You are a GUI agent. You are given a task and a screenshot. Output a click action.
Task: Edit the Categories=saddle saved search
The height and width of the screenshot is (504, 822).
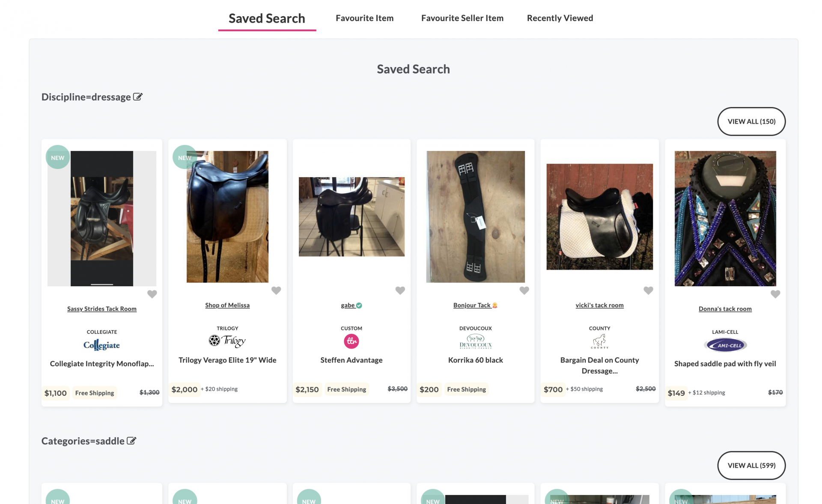point(131,441)
